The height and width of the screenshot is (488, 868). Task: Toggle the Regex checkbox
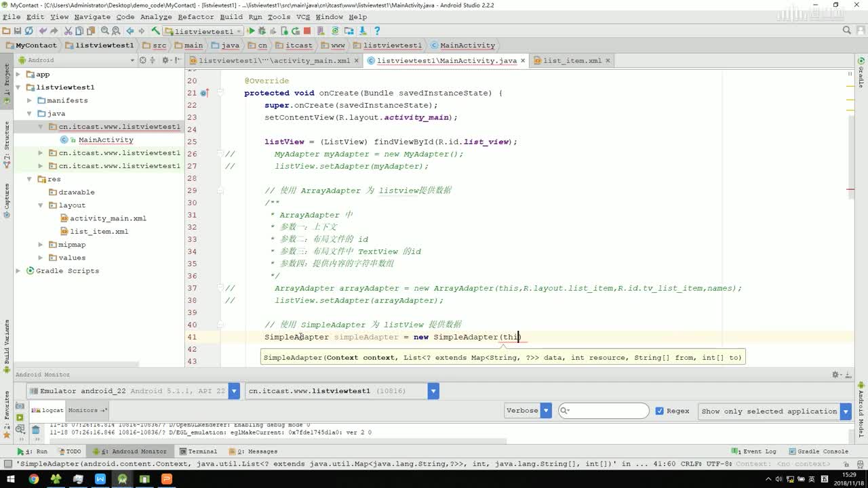(659, 411)
